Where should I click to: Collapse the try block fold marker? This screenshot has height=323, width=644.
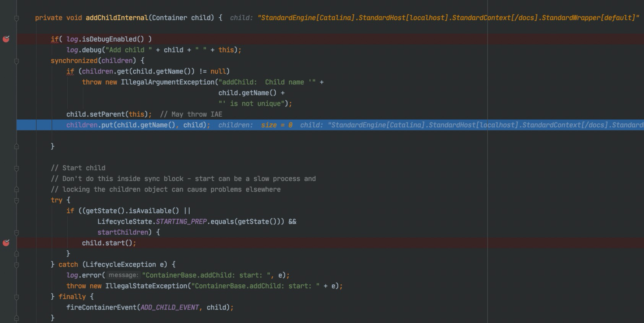point(16,200)
